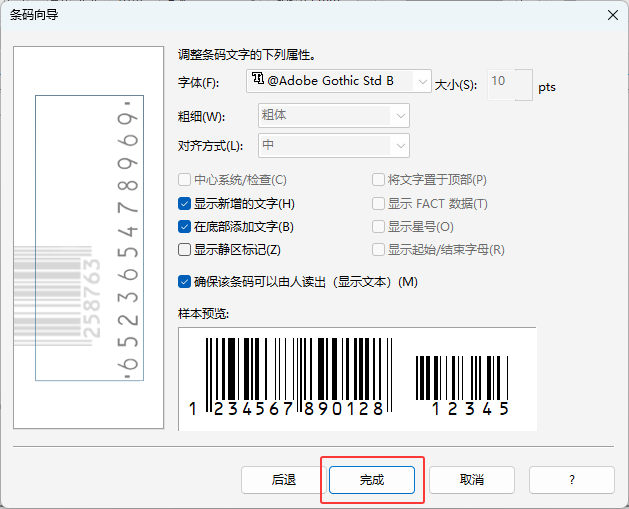Enable 显示静区标记(Z) checkbox
This screenshot has width=629, height=509.
click(184, 249)
